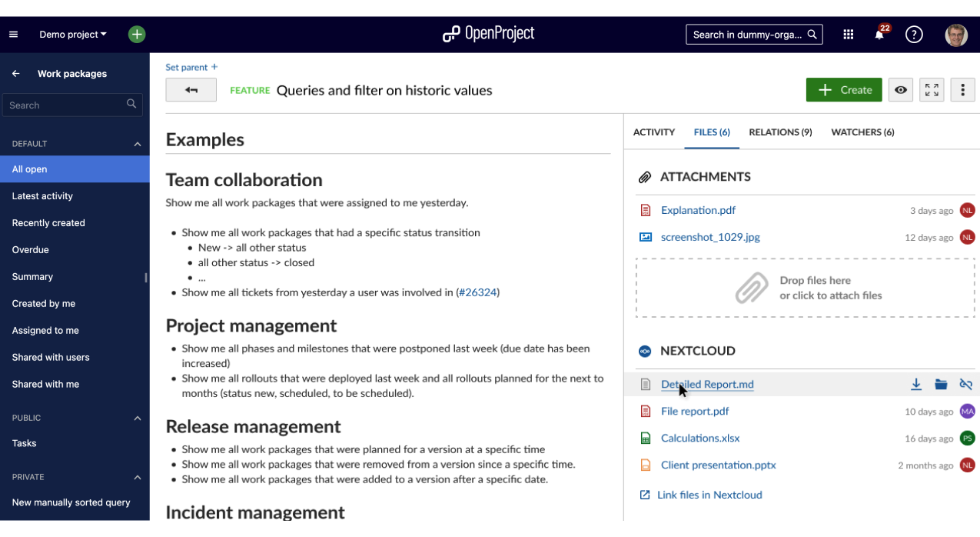
Task: Switch to the Relations (9) tab
Action: click(x=780, y=132)
